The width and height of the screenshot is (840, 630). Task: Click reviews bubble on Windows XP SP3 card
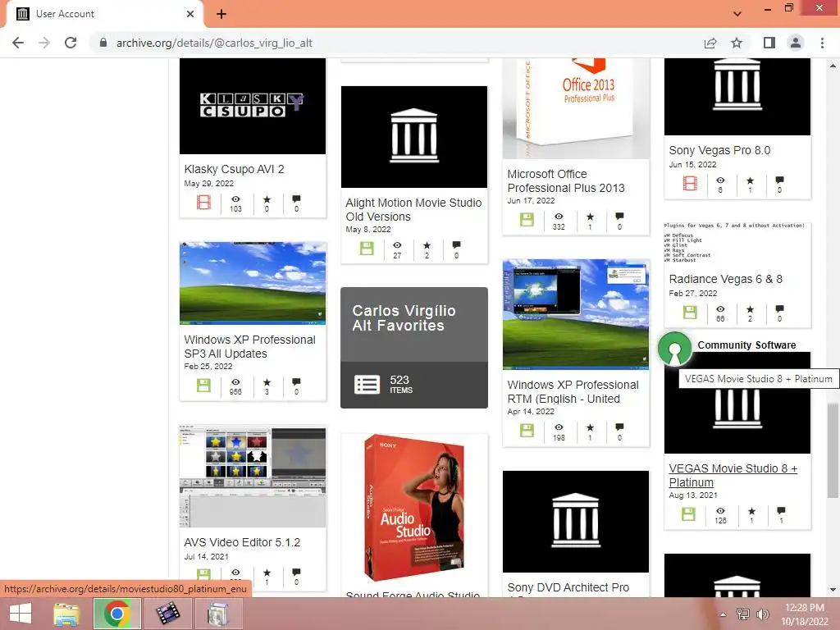click(x=296, y=382)
